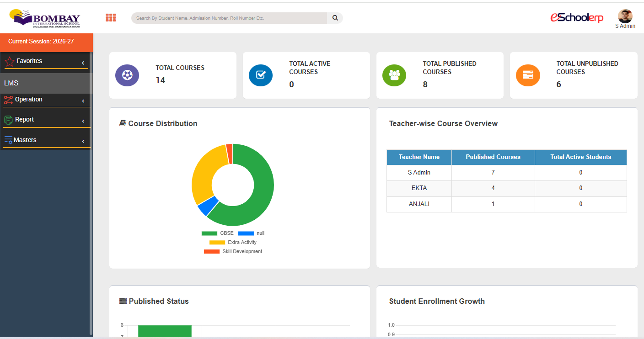Click the eSchoolerp logo

click(x=577, y=17)
